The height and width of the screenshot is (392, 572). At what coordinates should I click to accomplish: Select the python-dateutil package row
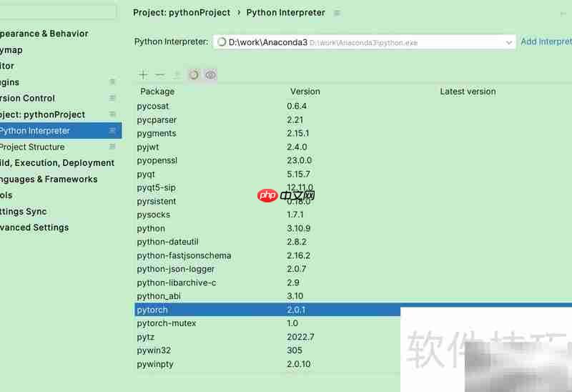[353, 242]
